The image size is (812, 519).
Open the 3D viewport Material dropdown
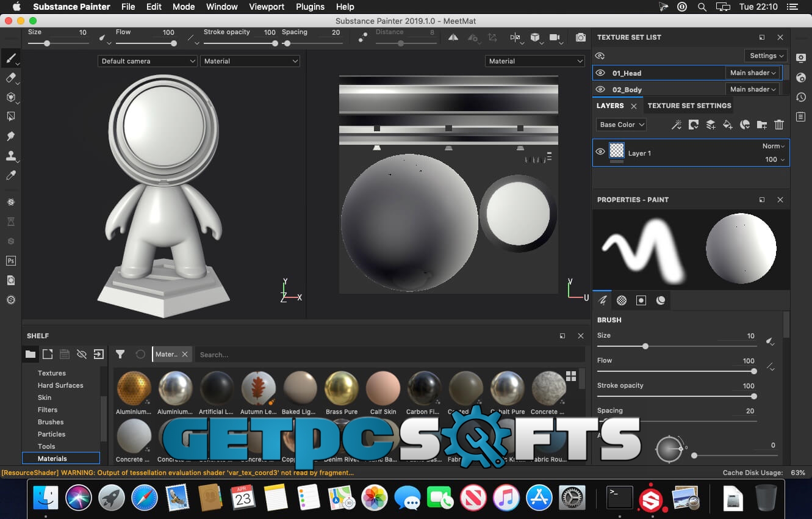point(250,61)
